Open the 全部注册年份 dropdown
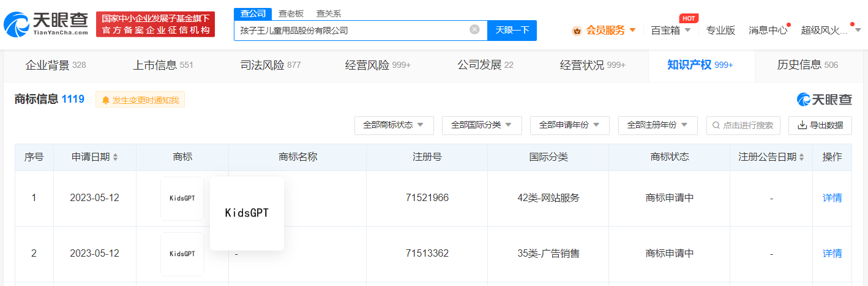This screenshot has height=286, width=868. [658, 125]
